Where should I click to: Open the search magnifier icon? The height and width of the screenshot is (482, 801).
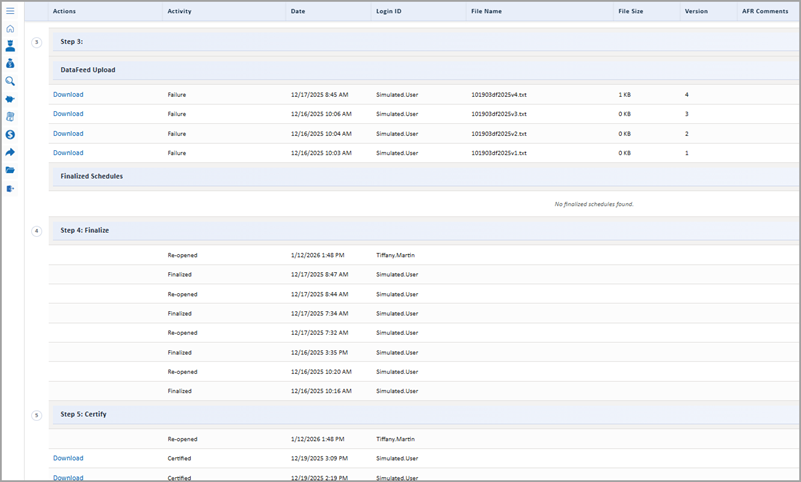point(10,81)
